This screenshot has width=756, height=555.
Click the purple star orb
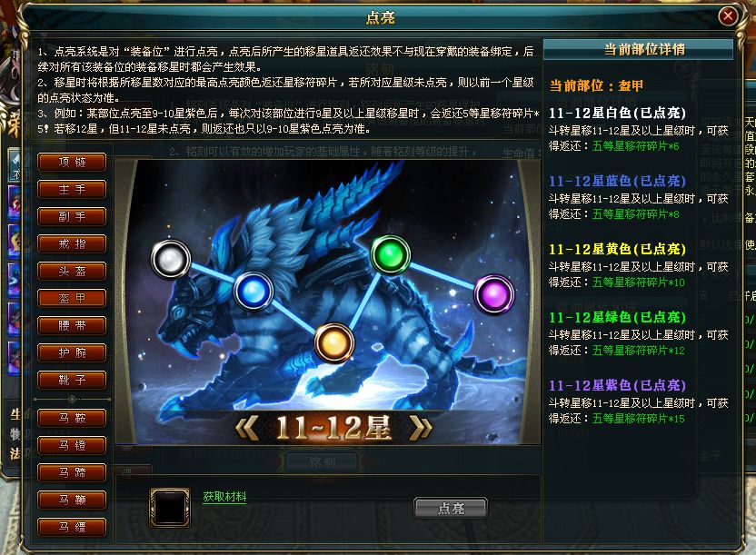(494, 294)
